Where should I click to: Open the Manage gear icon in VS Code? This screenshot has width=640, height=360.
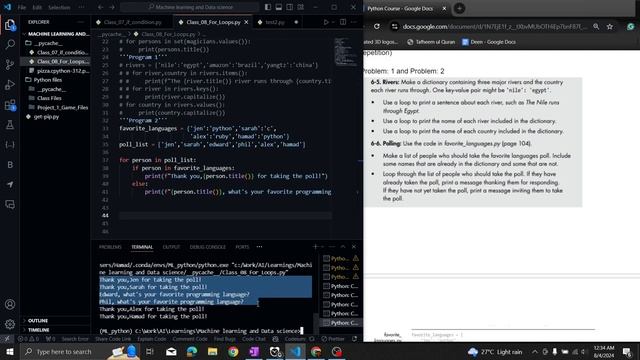[10, 324]
